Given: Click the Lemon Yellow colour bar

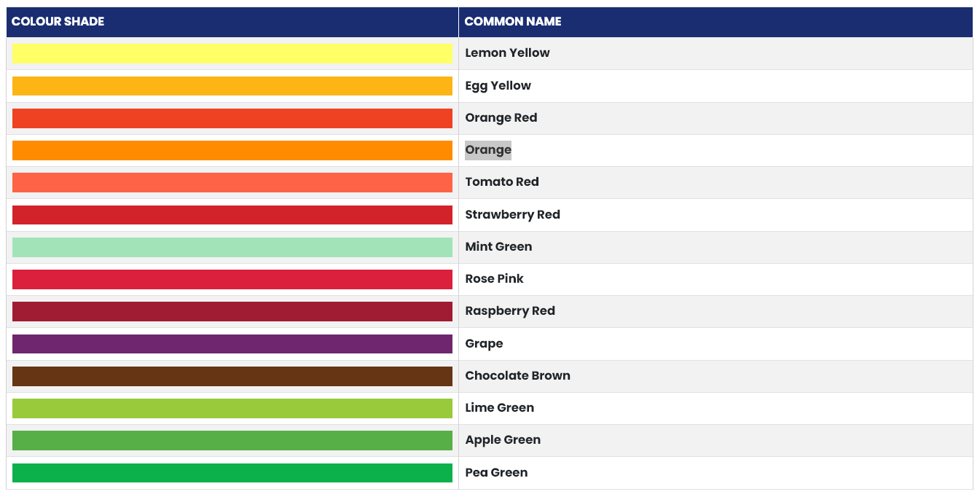Looking at the screenshot, I should tap(232, 53).
